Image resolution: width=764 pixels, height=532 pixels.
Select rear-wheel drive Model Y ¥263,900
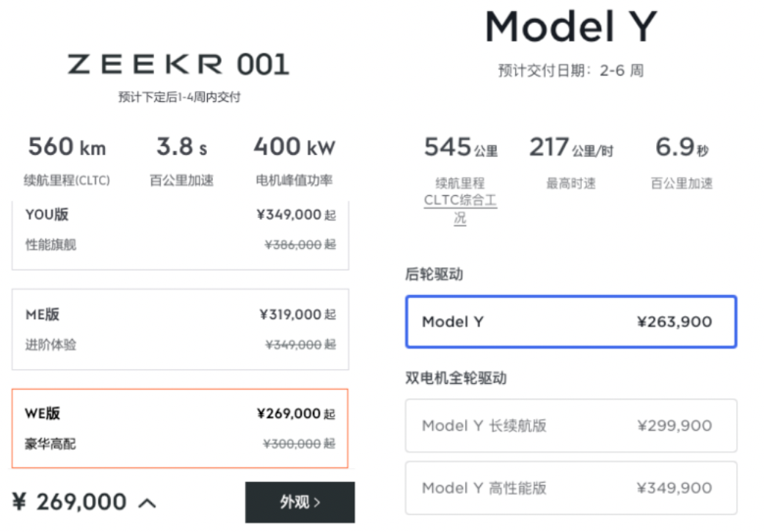(x=570, y=322)
